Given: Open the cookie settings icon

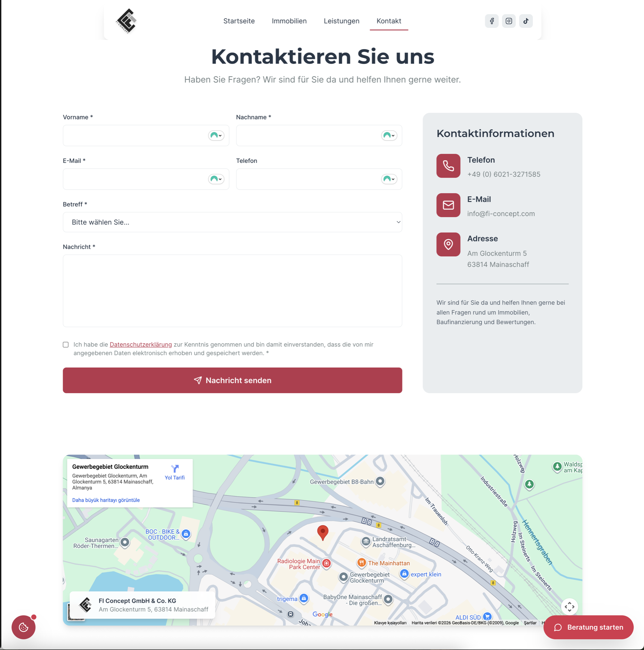Looking at the screenshot, I should (23, 627).
